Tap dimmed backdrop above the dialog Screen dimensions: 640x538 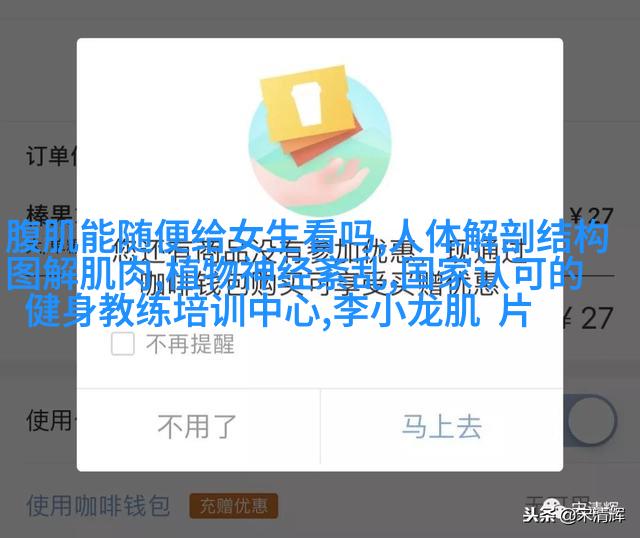click(320, 19)
